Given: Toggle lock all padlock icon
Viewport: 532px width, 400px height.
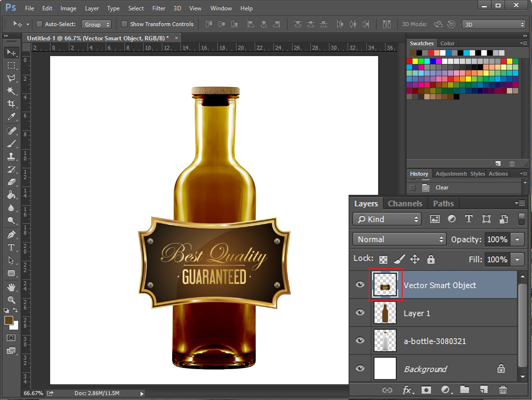Looking at the screenshot, I should tap(431, 259).
